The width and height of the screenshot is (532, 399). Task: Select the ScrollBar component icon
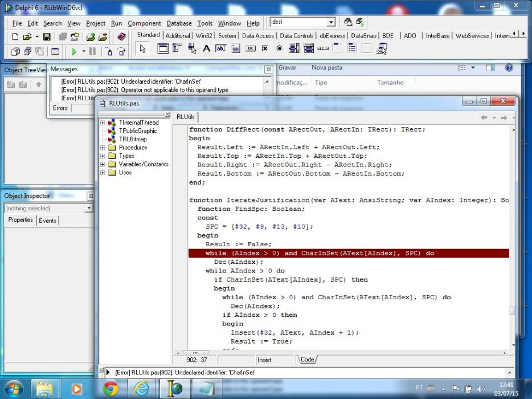point(323,48)
